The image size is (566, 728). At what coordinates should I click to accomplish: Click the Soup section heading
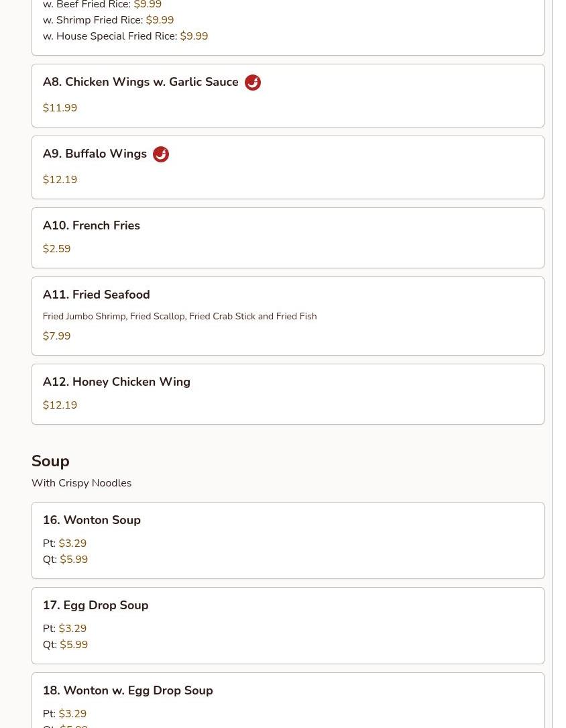click(50, 461)
